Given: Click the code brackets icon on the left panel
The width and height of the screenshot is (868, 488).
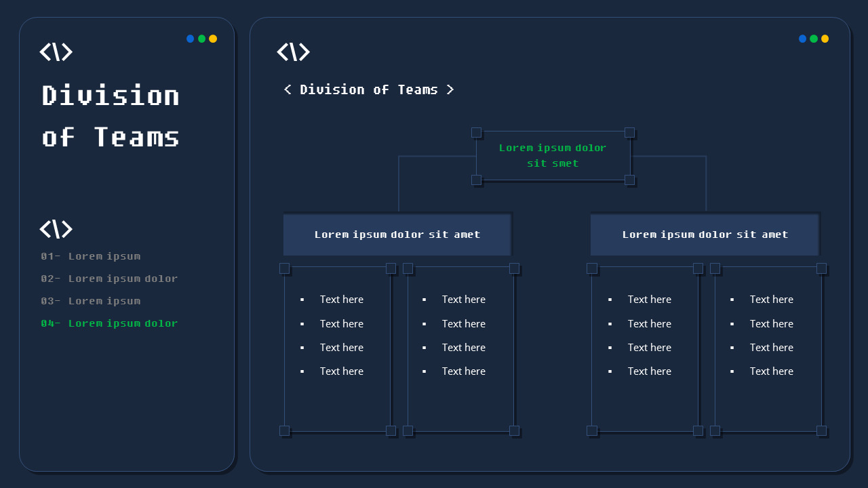Looking at the screenshot, I should (56, 52).
